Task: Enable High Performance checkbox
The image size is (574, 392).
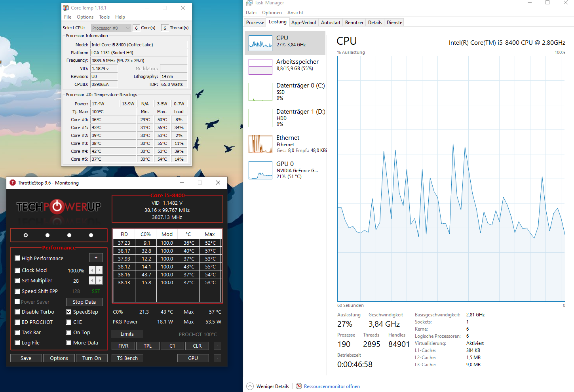Action: point(17,258)
